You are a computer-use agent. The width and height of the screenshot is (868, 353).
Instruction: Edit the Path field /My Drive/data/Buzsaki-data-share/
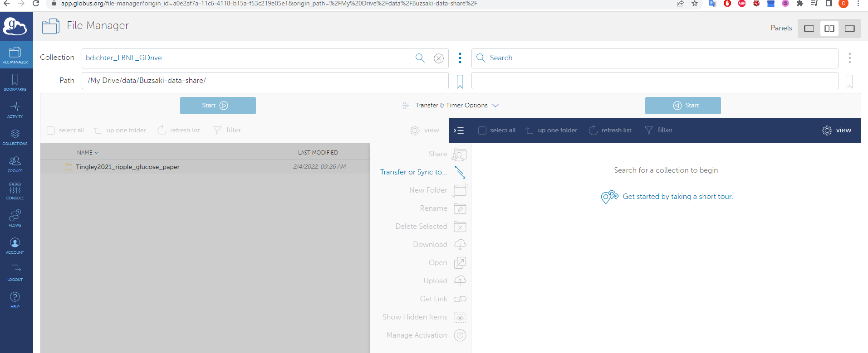coord(265,81)
